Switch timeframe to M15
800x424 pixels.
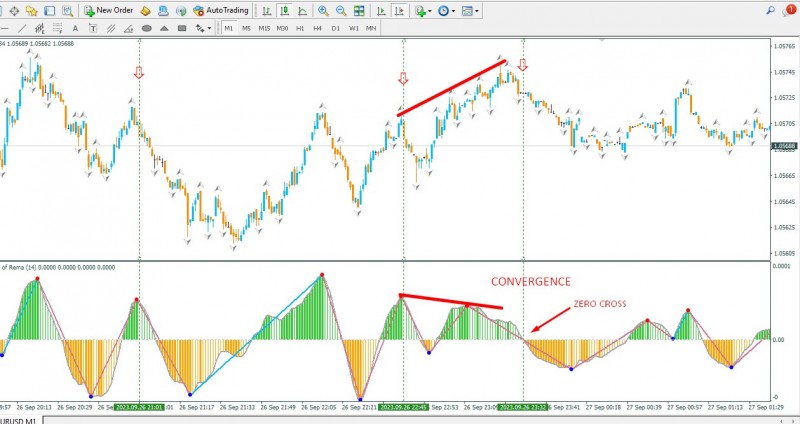point(264,29)
